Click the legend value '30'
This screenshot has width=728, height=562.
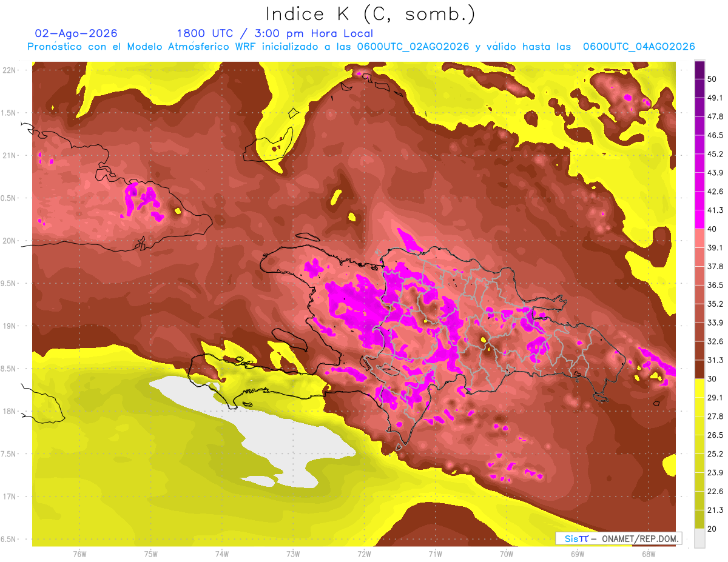click(712, 378)
